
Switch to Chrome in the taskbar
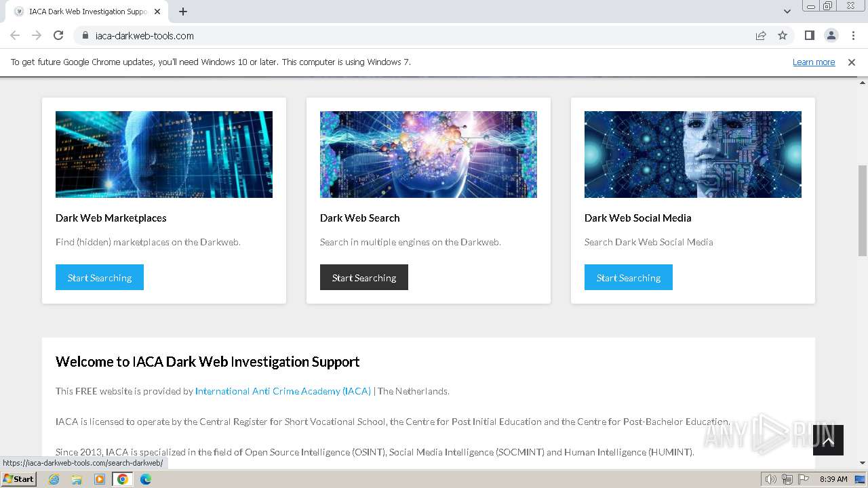pyautogui.click(x=122, y=479)
